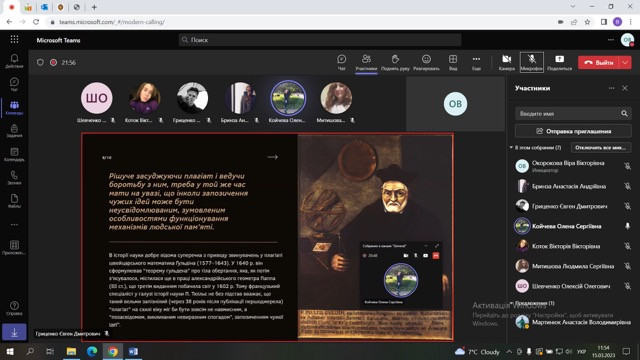Viewport: 640px width, 360px height.
Task: Unmute the microphone
Action: pos(531,62)
